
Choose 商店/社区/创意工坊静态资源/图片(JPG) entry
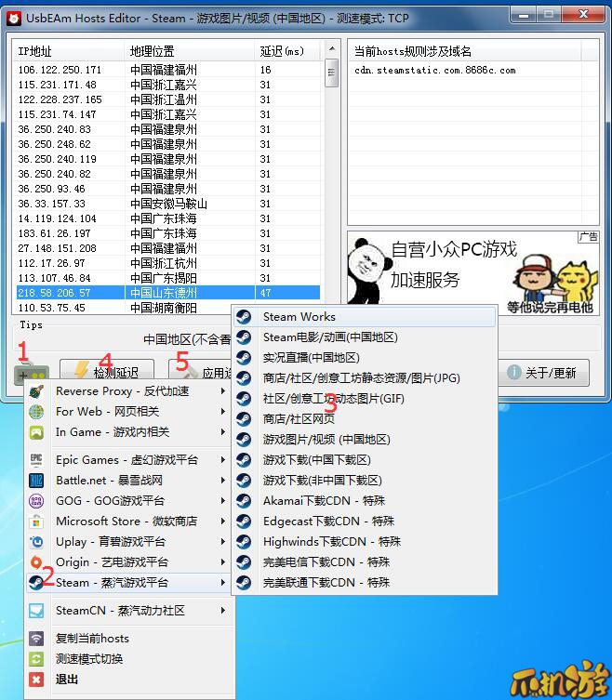[x=364, y=378]
